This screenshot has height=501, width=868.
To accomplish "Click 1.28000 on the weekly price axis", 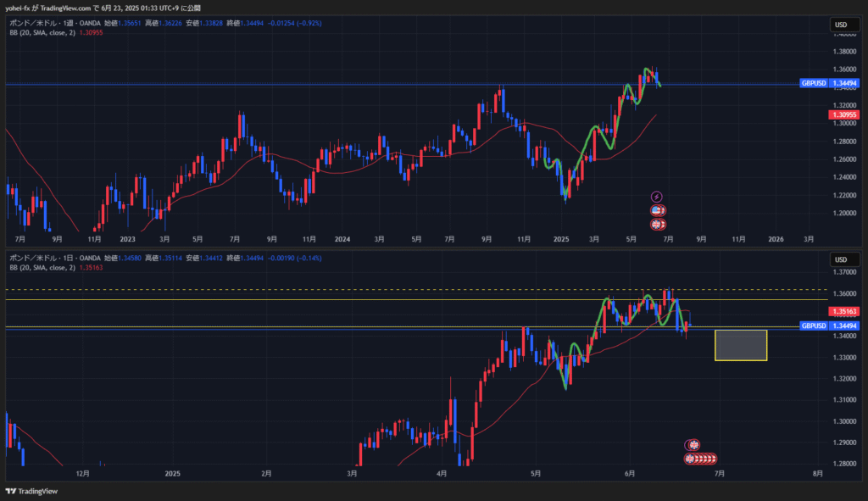I will (845, 142).
